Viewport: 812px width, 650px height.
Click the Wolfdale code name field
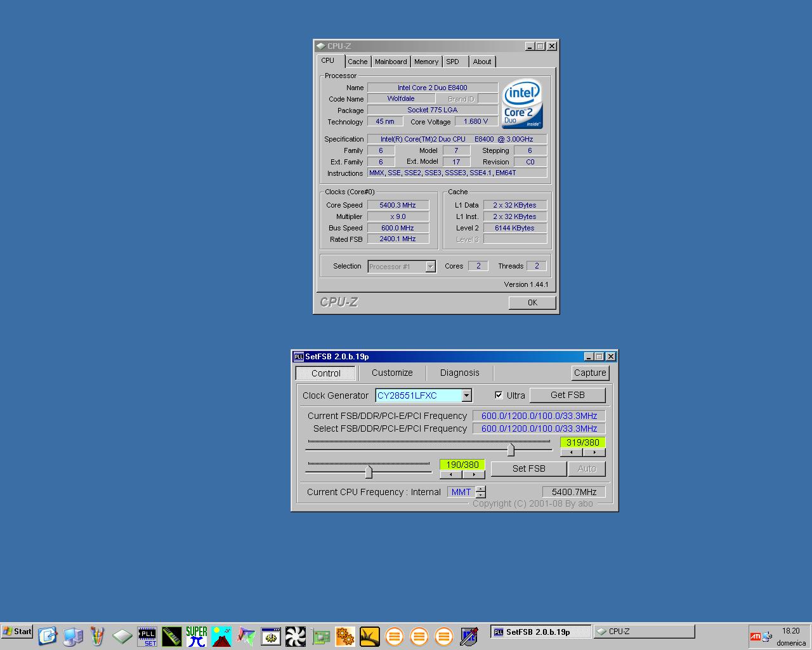[x=401, y=98]
